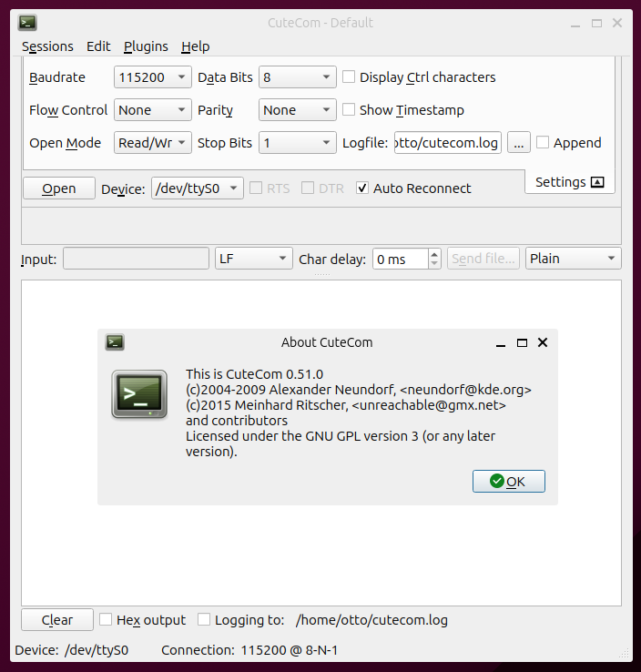Click the GNU GPL version 3 license text
The height and width of the screenshot is (672, 641).
341,443
